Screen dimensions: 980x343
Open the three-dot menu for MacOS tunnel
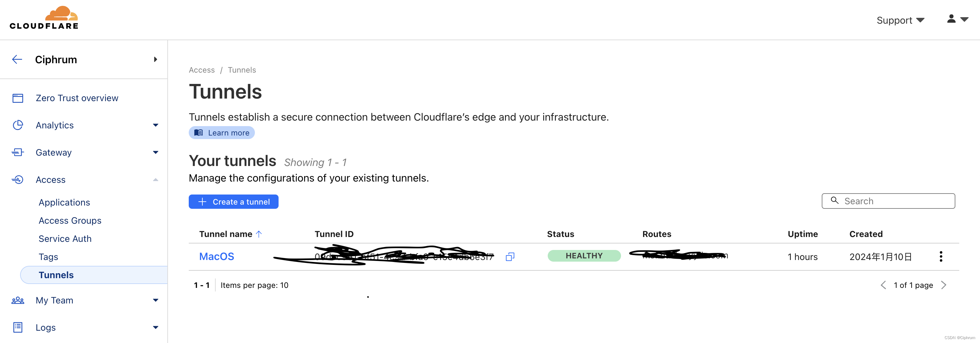coord(941,256)
